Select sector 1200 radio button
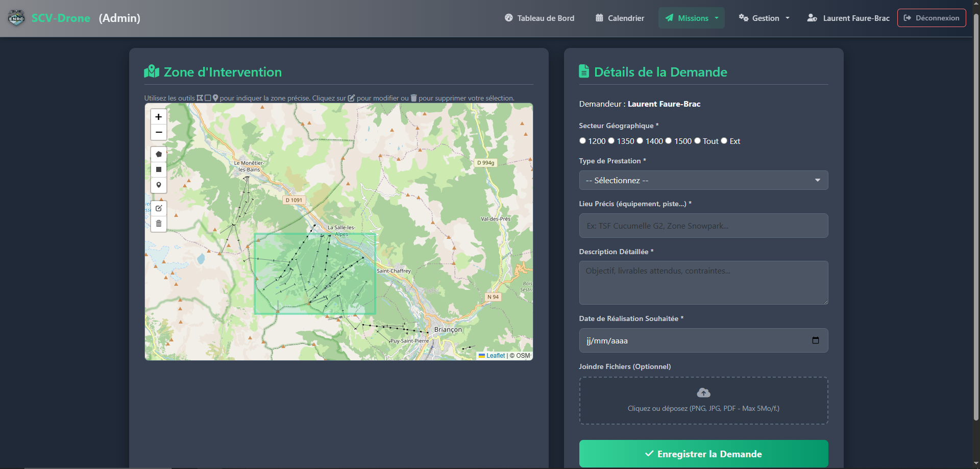This screenshot has height=469, width=980. click(x=582, y=141)
